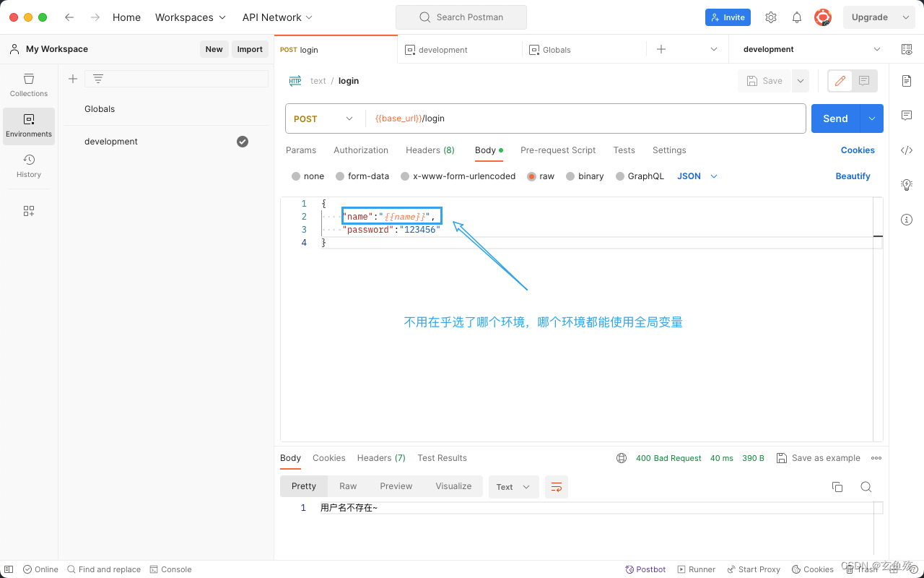
Task: Open the Code snippet icon
Action: coord(907,150)
